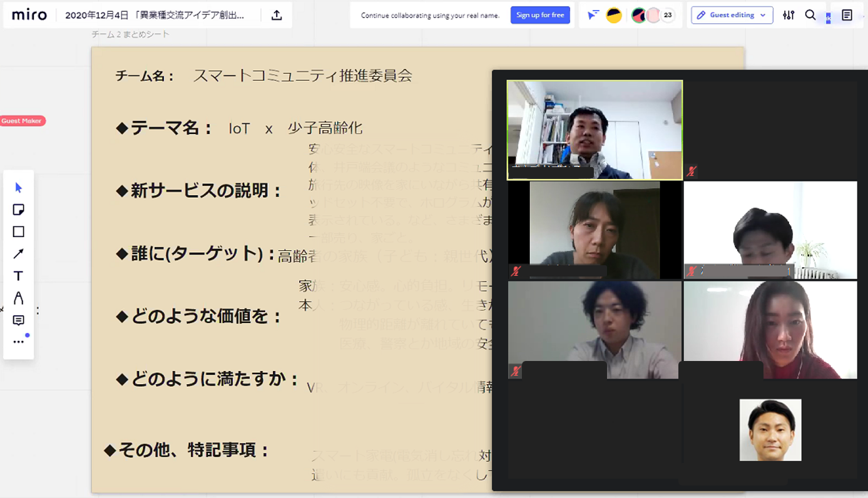
Task: Expand more tools via three dots
Action: pos(18,342)
